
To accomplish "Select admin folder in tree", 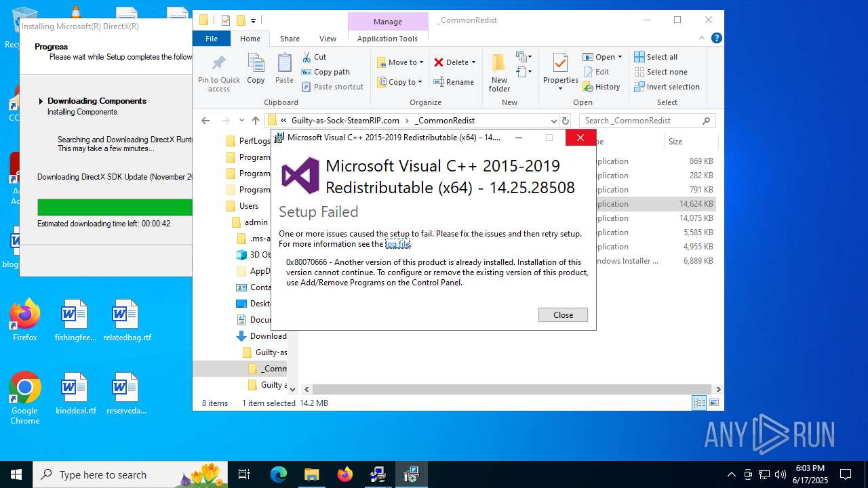I will 256,222.
